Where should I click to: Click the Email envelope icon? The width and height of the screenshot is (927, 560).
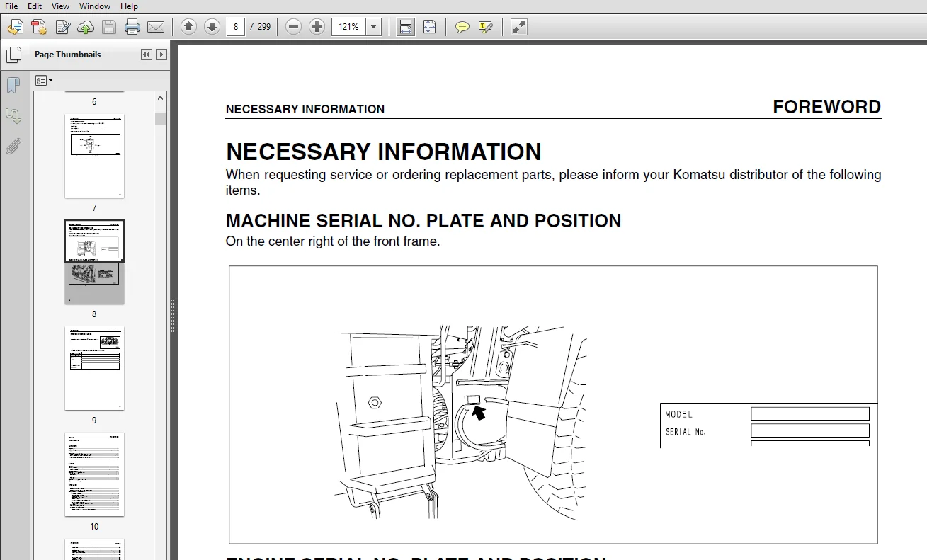156,28
